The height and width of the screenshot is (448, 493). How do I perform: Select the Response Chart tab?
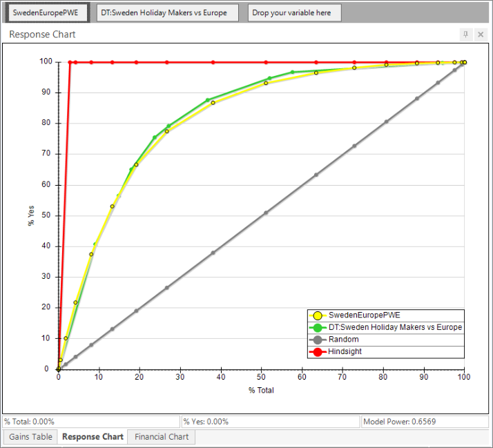click(x=93, y=437)
